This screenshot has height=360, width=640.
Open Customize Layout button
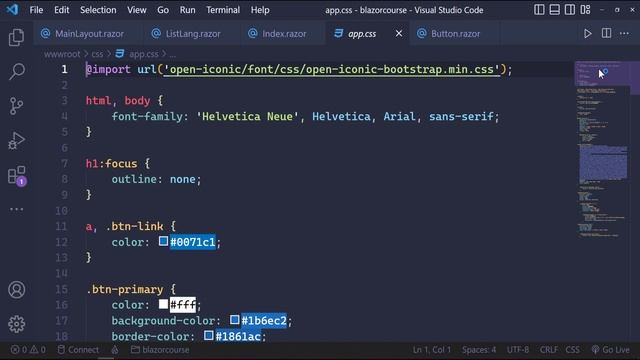pyautogui.click(x=585, y=9)
